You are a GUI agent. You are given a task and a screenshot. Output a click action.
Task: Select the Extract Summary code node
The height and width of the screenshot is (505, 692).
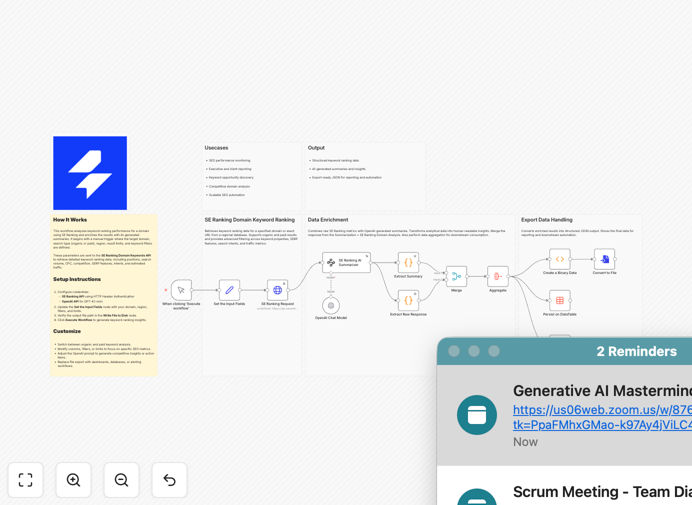(408, 263)
